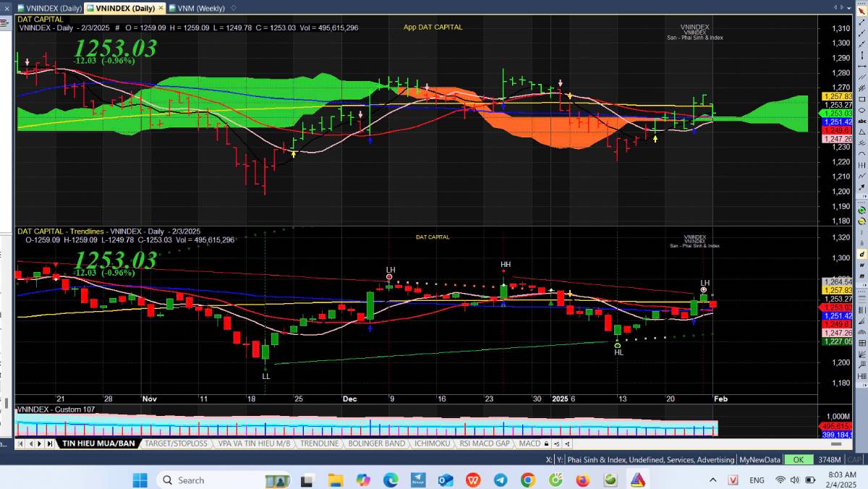Open the ICHIMOKU sheet tab
The image size is (868, 489).
click(433, 443)
